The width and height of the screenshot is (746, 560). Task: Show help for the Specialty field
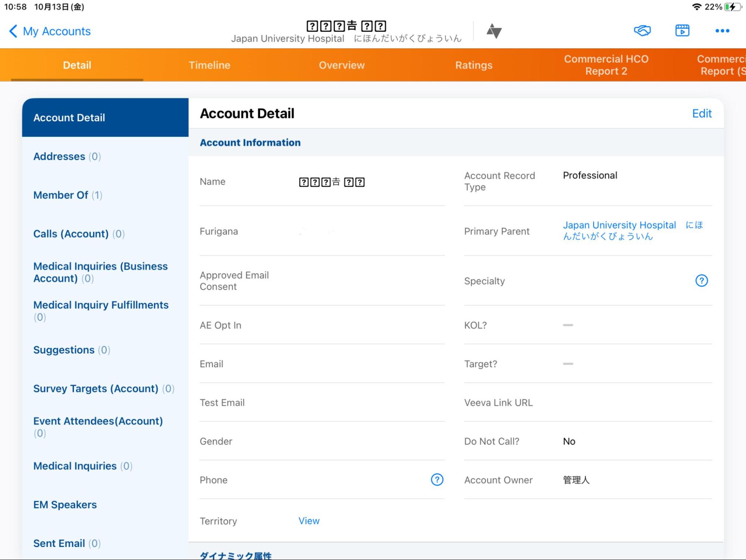coord(701,281)
